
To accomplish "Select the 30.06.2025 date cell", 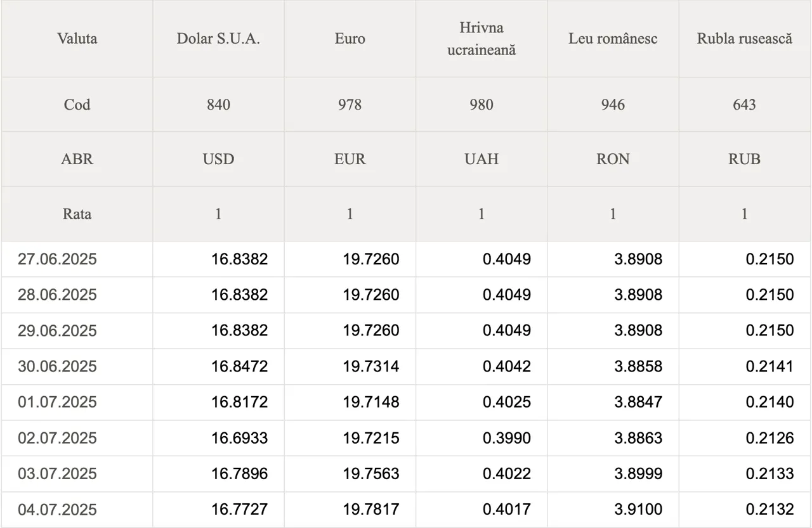I will 57,366.
